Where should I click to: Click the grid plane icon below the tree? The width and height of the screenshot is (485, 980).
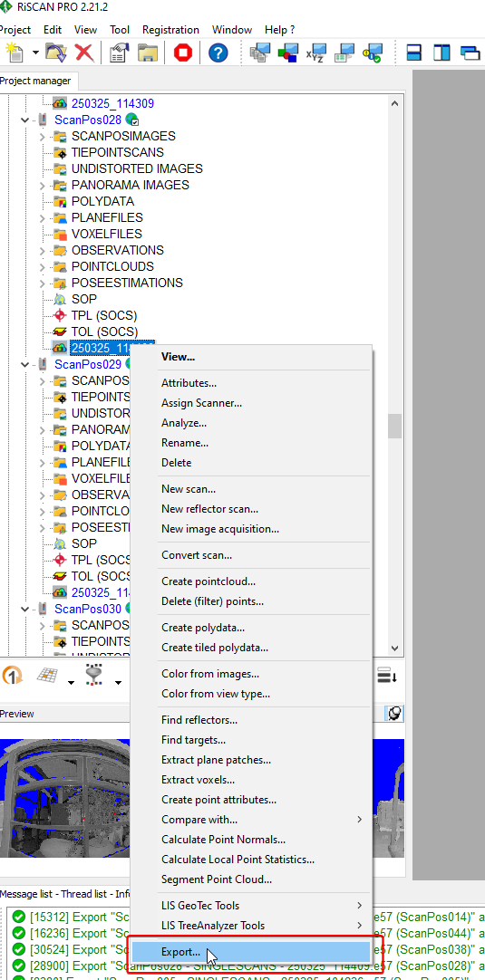point(47,676)
